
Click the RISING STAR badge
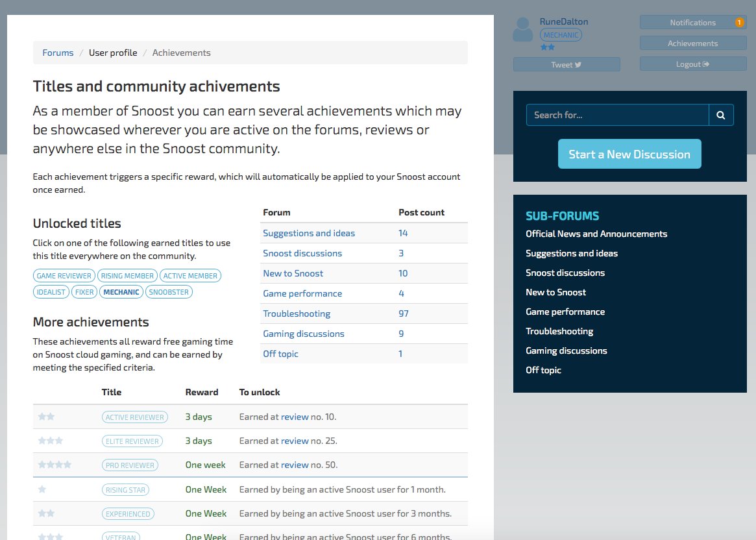pyautogui.click(x=125, y=490)
